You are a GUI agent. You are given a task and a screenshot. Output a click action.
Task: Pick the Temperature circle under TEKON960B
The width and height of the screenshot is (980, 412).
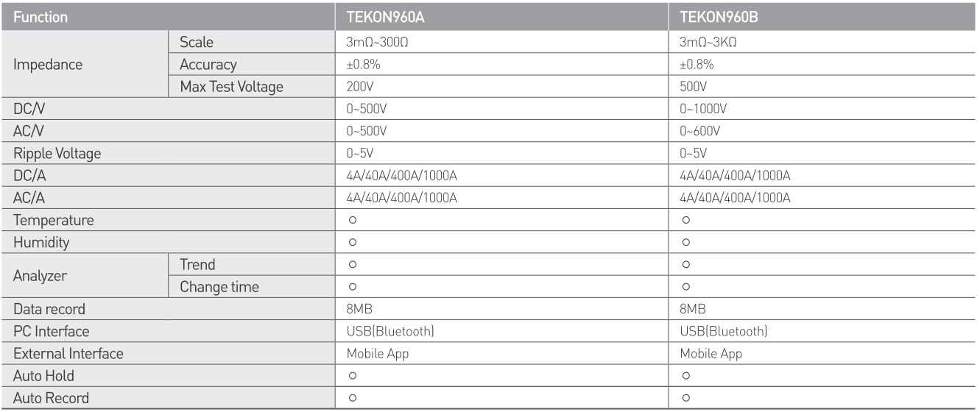685,220
